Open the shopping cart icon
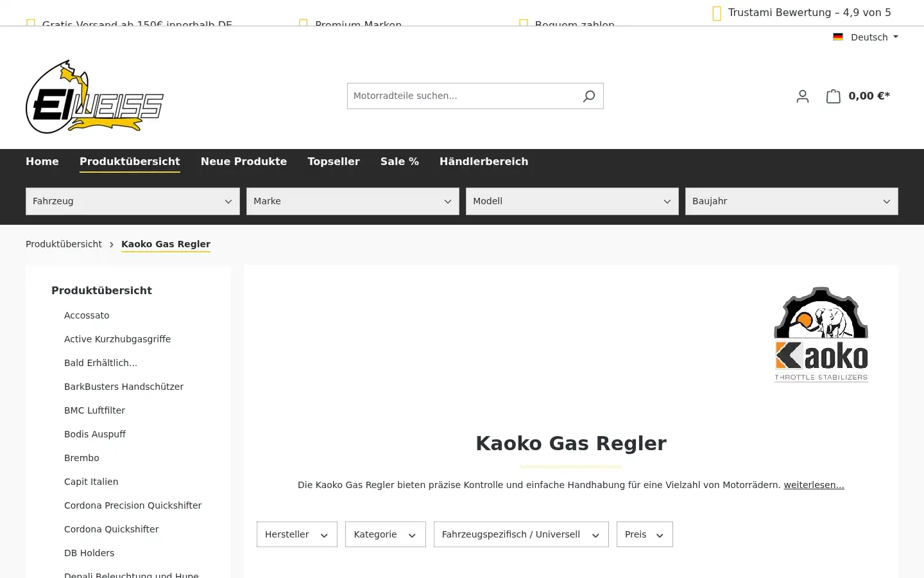Viewport: 924px width, 578px height. coord(834,96)
